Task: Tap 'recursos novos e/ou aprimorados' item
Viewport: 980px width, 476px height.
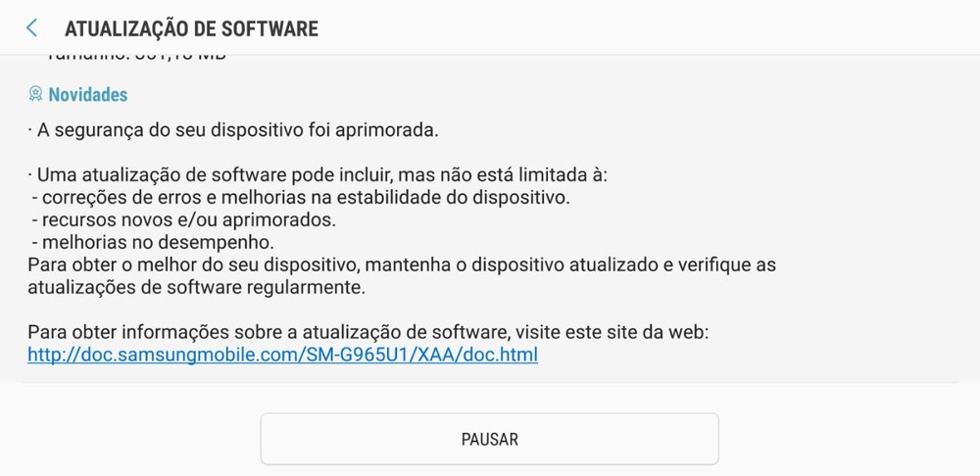Action: click(184, 220)
